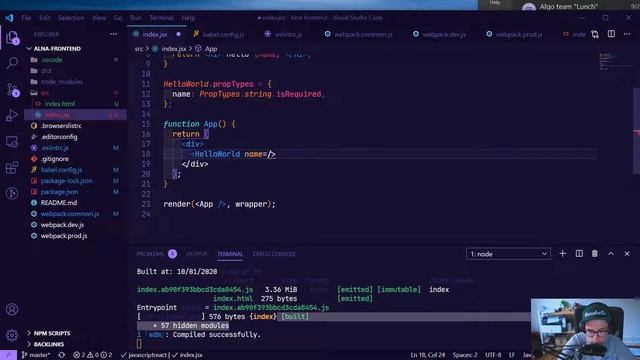Open the Explorer view in activity bar
Viewport: 640px width, 360px height.
point(12,37)
